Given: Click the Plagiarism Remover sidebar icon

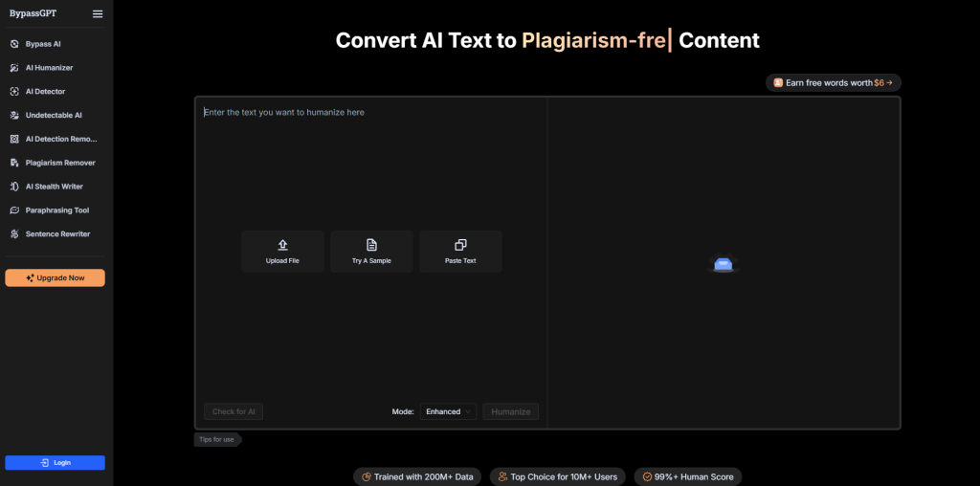Looking at the screenshot, I should pos(14,163).
